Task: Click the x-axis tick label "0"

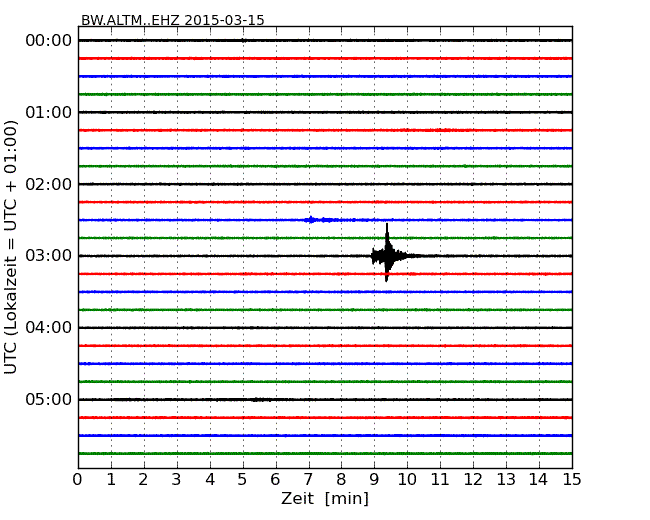Action: (78, 480)
